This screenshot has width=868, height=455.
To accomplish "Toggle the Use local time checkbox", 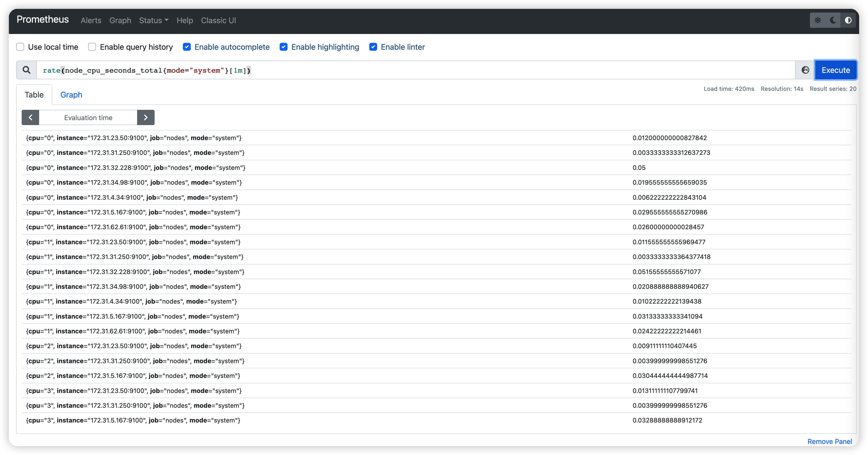I will 20,47.
